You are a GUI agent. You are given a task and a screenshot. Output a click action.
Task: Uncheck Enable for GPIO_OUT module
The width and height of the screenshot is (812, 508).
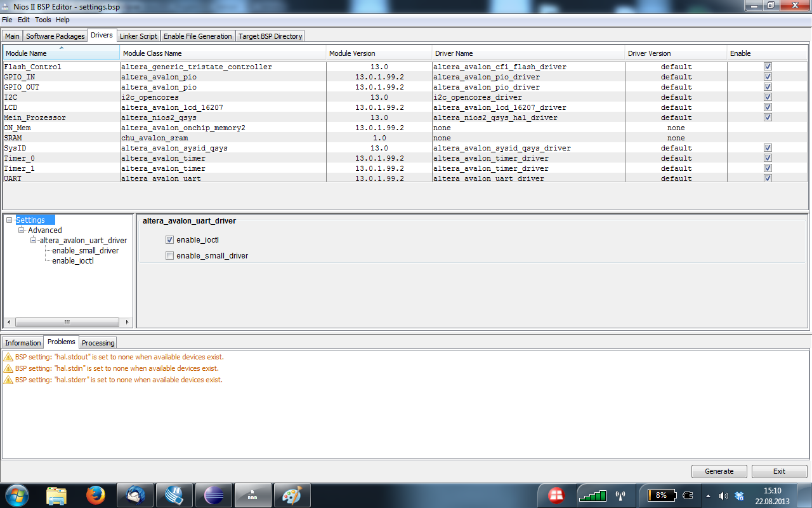[x=768, y=87]
